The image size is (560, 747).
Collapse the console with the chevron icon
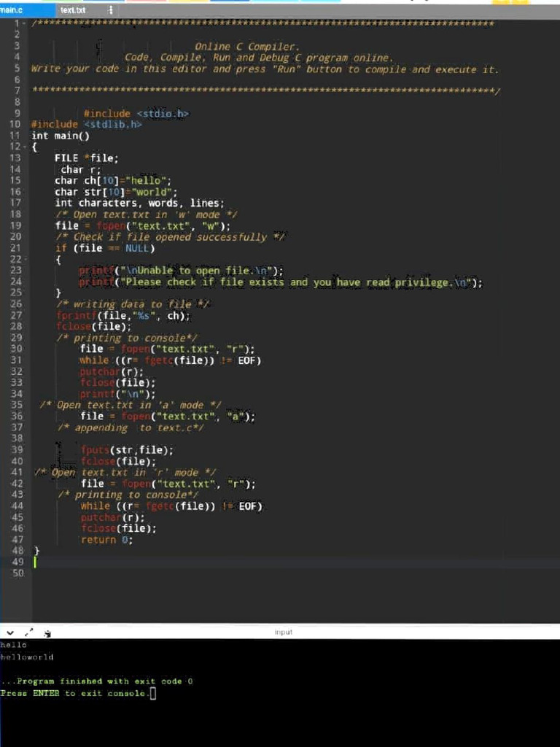click(10, 633)
